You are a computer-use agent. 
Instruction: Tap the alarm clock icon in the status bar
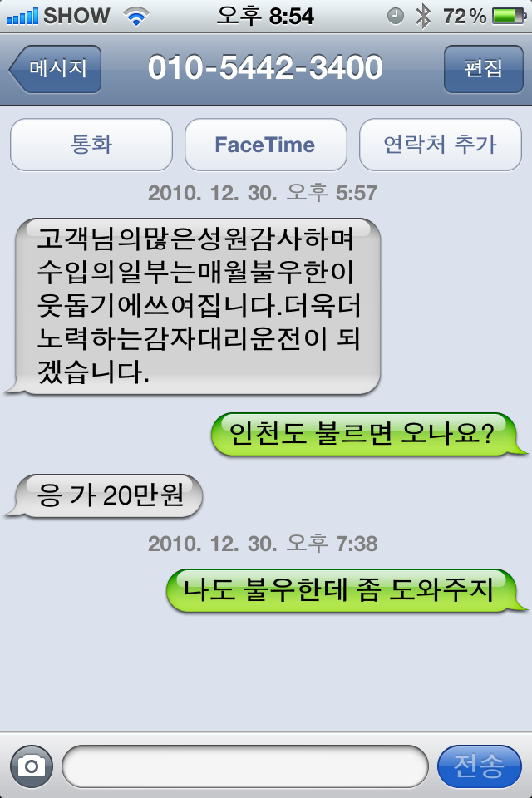tap(396, 17)
